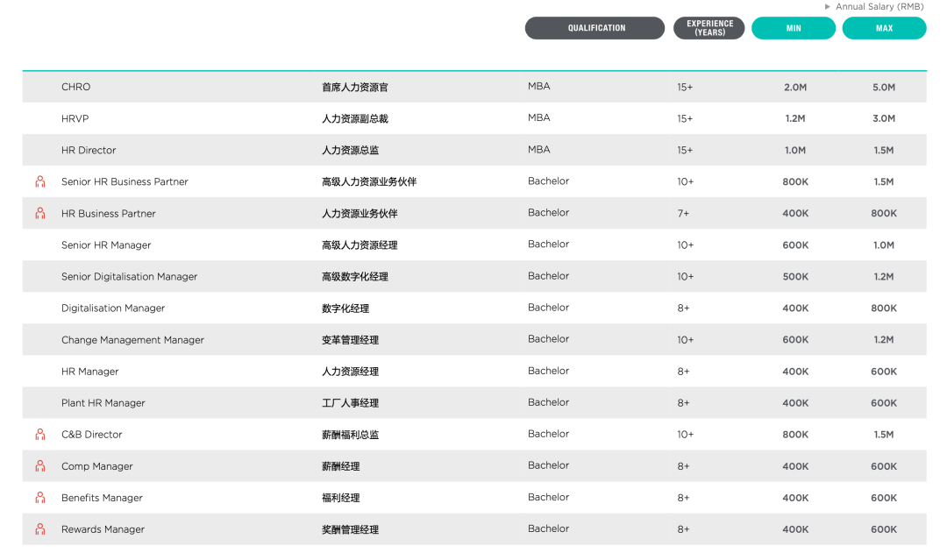Click the Senior HR Manager title
947x560 pixels.
coord(106,245)
